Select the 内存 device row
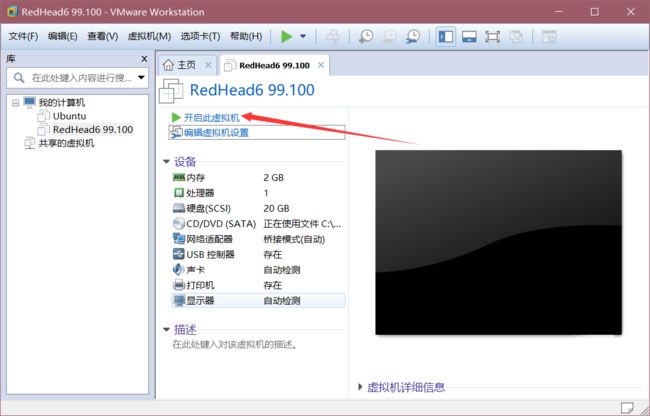The width and height of the screenshot is (650, 416). pos(258,178)
